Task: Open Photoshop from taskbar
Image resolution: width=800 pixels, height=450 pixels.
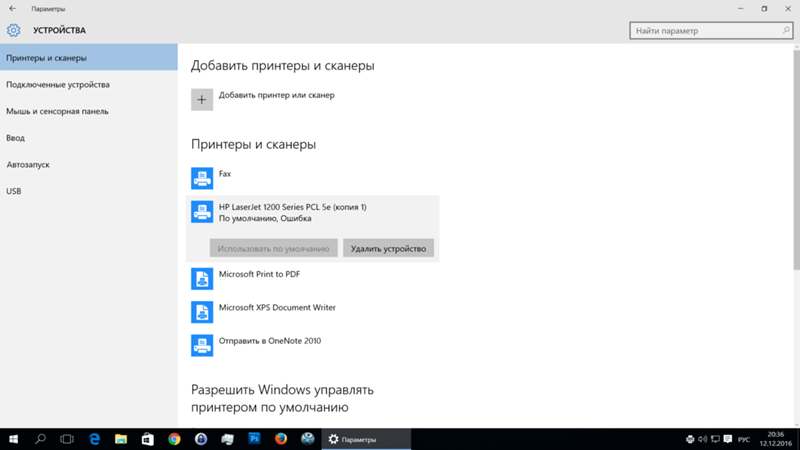Action: coord(254,439)
